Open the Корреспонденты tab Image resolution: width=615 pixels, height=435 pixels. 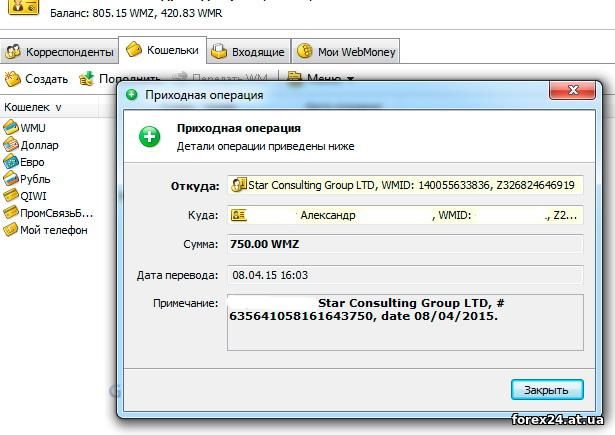click(59, 51)
